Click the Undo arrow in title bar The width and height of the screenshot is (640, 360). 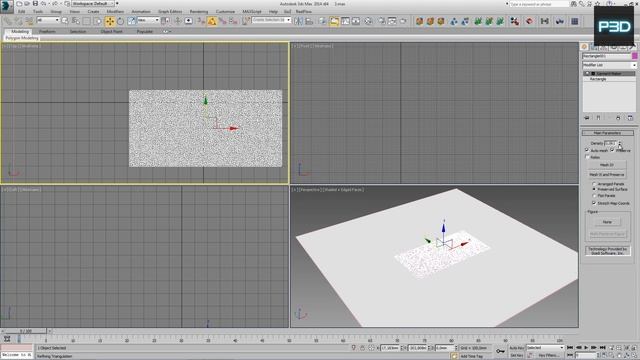pos(43,4)
